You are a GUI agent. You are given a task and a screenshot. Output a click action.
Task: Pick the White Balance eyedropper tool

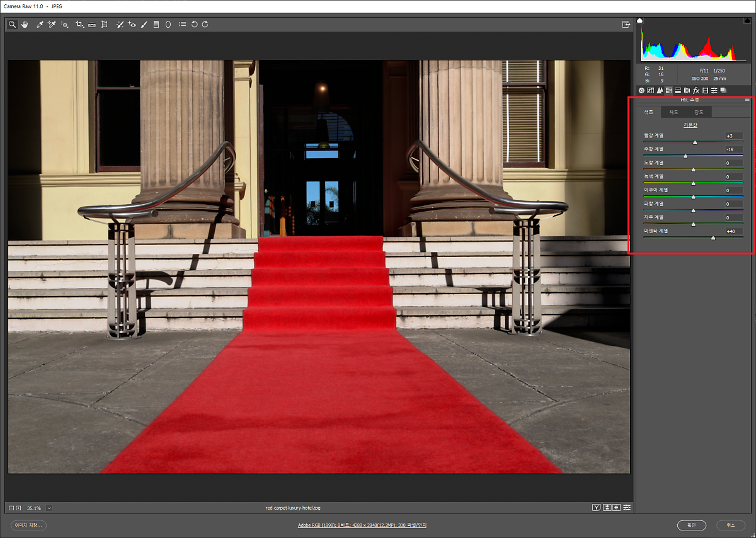point(40,25)
